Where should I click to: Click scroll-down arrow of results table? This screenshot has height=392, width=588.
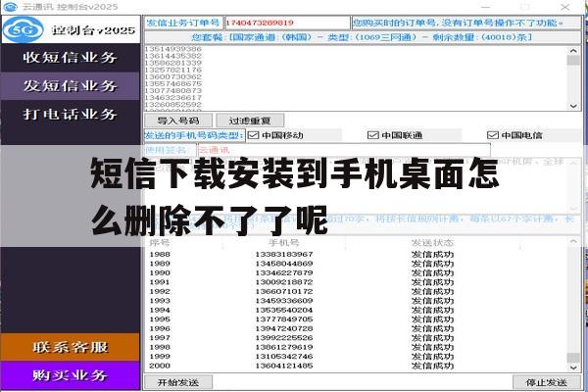click(573, 367)
